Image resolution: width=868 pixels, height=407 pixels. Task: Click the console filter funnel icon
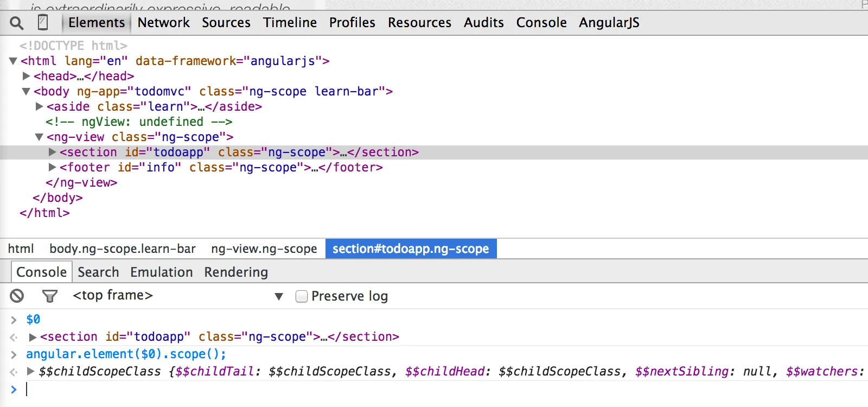point(49,296)
